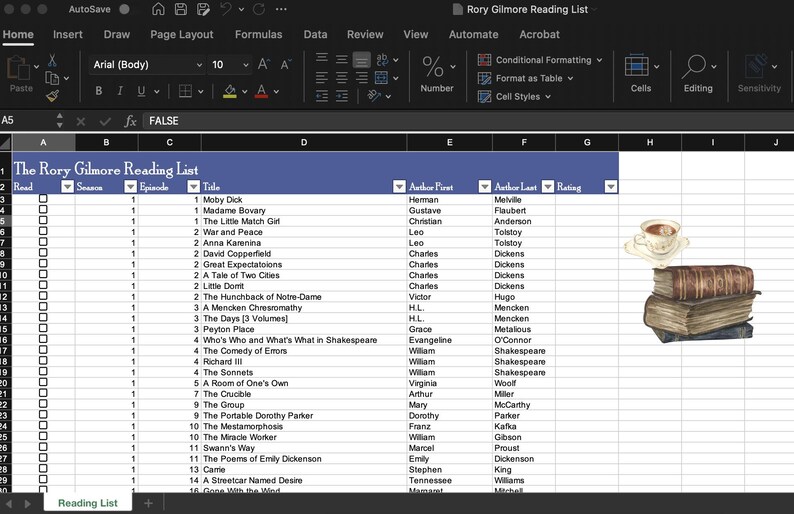
Task: Click the Cancel X icon in formula bar
Action: click(81, 121)
